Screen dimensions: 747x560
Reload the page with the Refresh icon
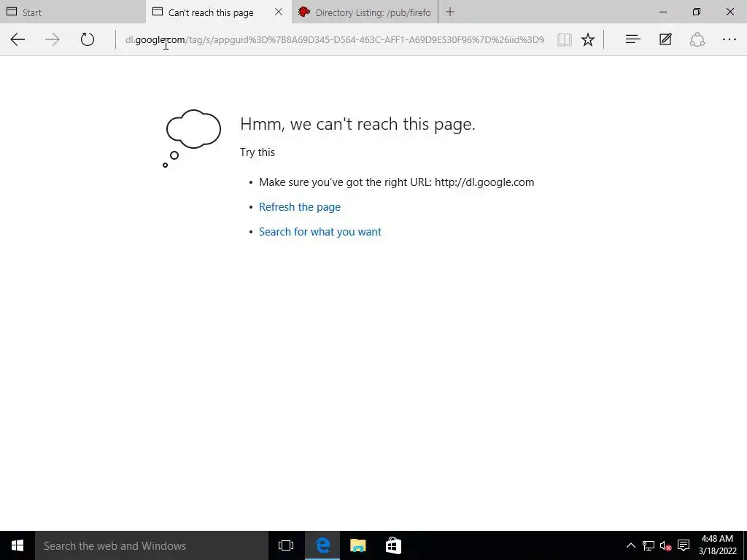[x=88, y=39]
